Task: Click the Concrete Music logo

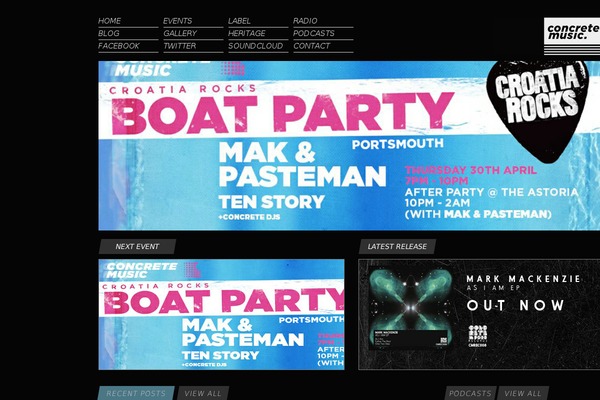Action: [572, 35]
